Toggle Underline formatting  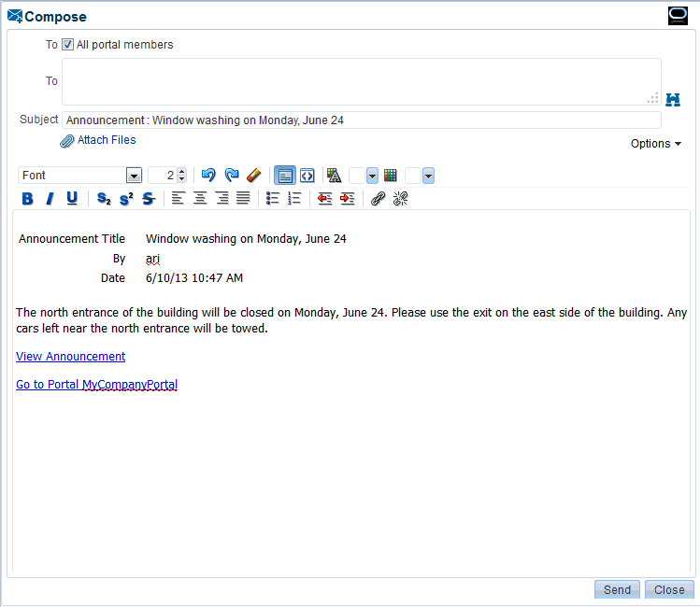[72, 199]
